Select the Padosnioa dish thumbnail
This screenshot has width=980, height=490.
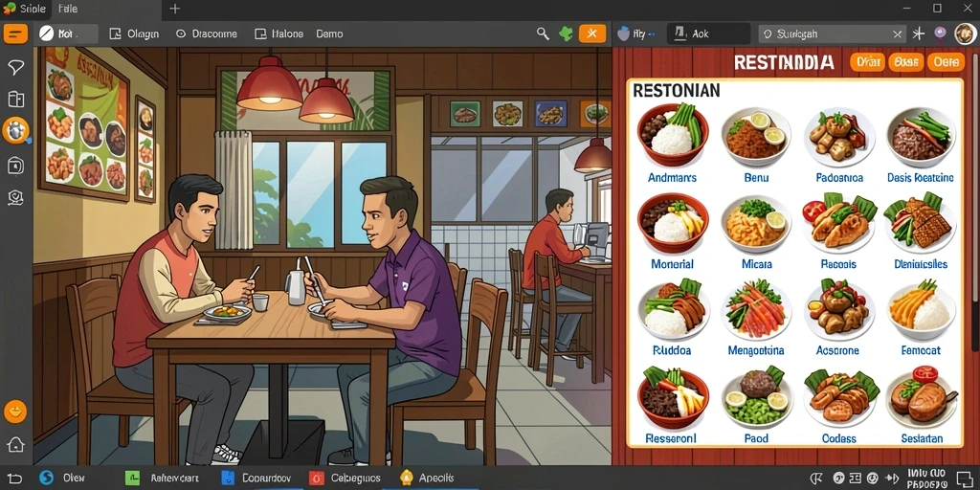[x=838, y=135]
